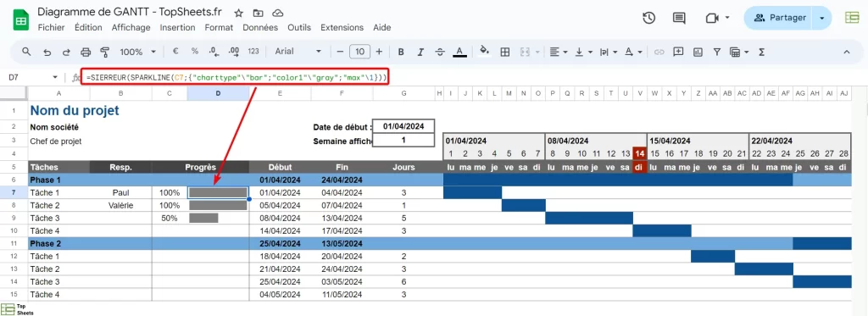
Task: Decrease font size with the minus button
Action: point(340,52)
